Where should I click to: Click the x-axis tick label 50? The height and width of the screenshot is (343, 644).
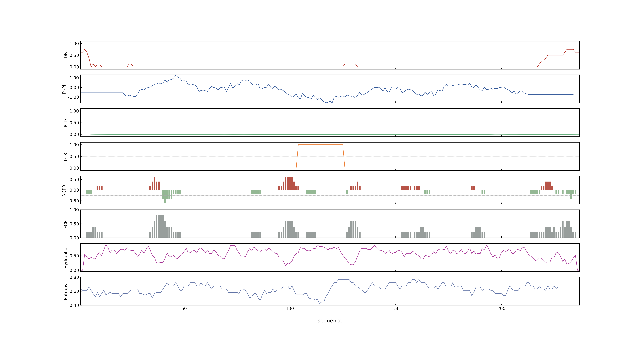click(x=184, y=309)
